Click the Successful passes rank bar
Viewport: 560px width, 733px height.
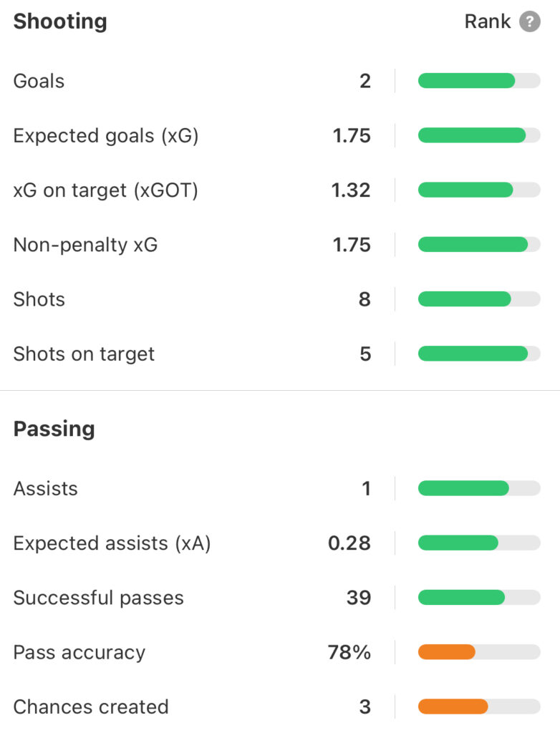pyautogui.click(x=479, y=598)
